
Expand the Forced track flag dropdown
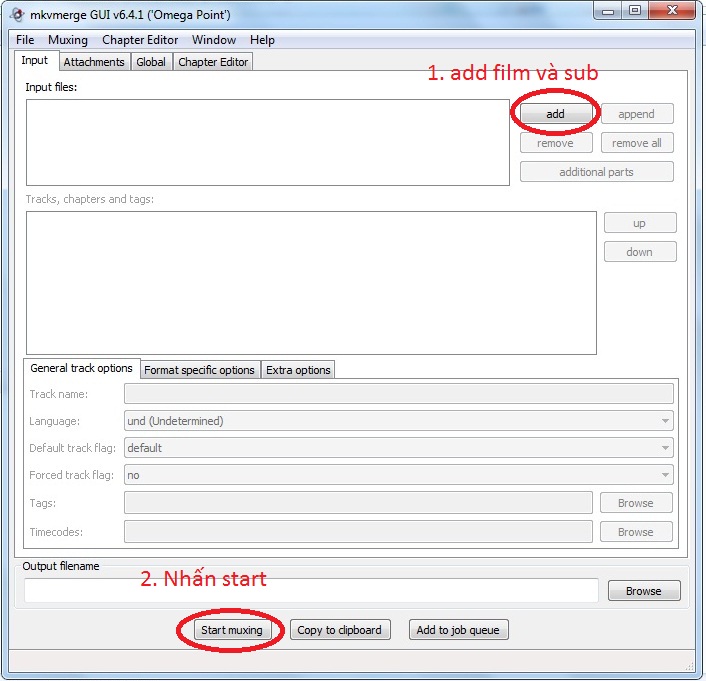[x=398, y=475]
